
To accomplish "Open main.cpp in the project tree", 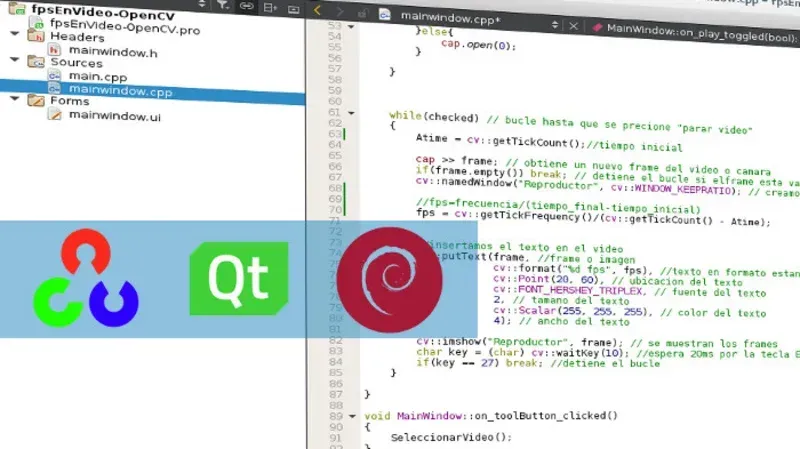I will [x=98, y=77].
